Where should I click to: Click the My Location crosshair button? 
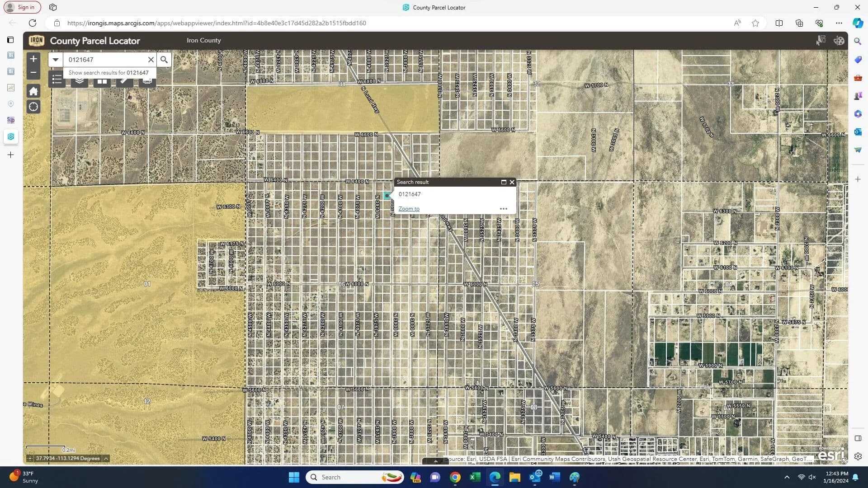[33, 107]
